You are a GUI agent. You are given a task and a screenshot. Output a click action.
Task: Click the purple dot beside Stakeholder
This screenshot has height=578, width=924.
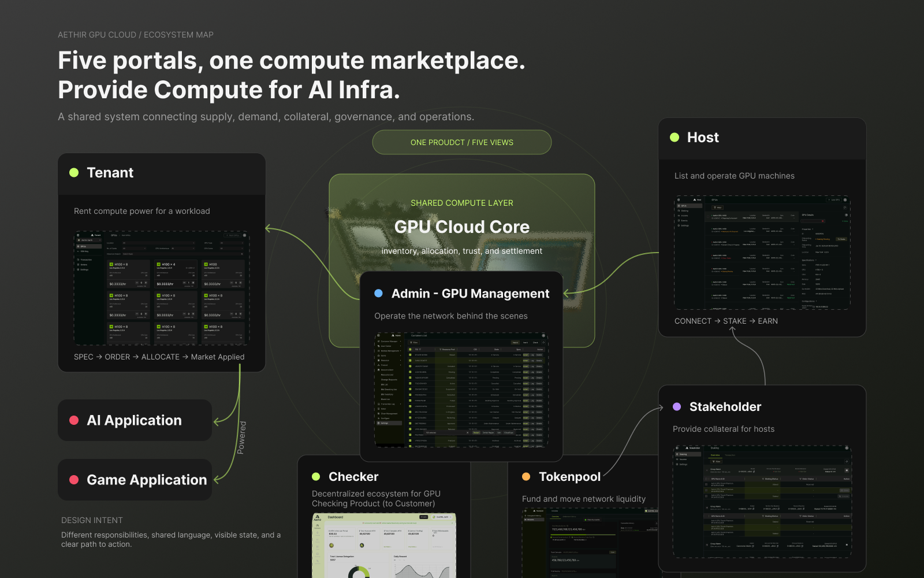pyautogui.click(x=677, y=406)
